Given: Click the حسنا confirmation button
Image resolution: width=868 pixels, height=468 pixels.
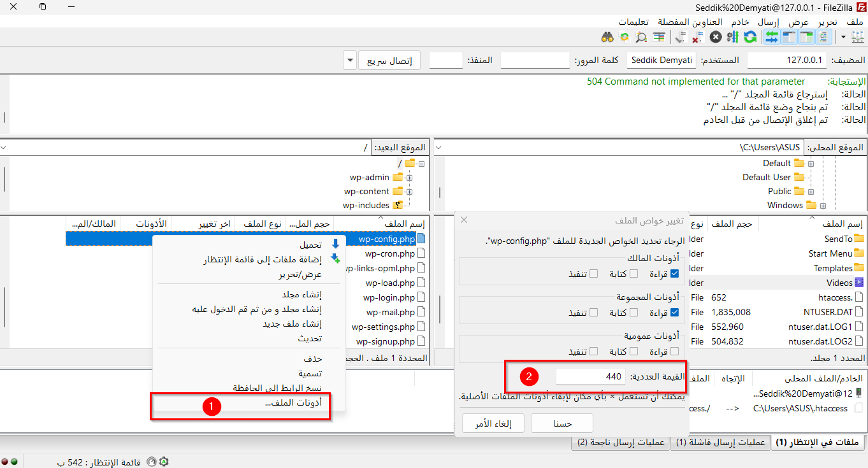Looking at the screenshot, I should (561, 423).
